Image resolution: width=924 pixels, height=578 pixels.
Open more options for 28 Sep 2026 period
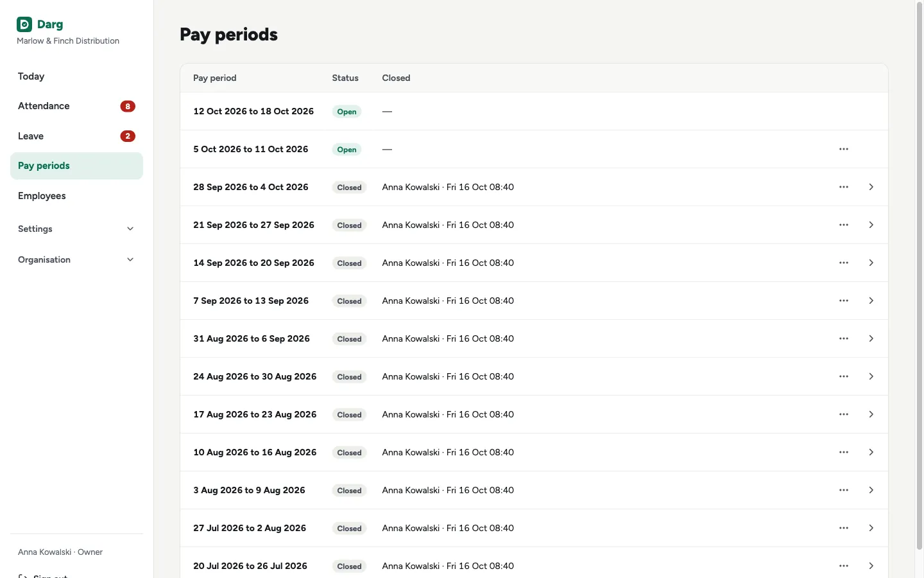844,187
